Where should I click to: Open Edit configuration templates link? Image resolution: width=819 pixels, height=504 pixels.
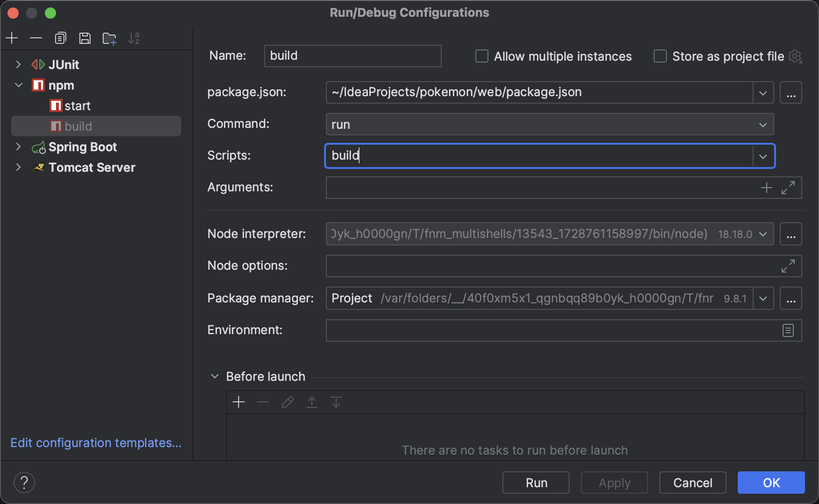coord(96,443)
